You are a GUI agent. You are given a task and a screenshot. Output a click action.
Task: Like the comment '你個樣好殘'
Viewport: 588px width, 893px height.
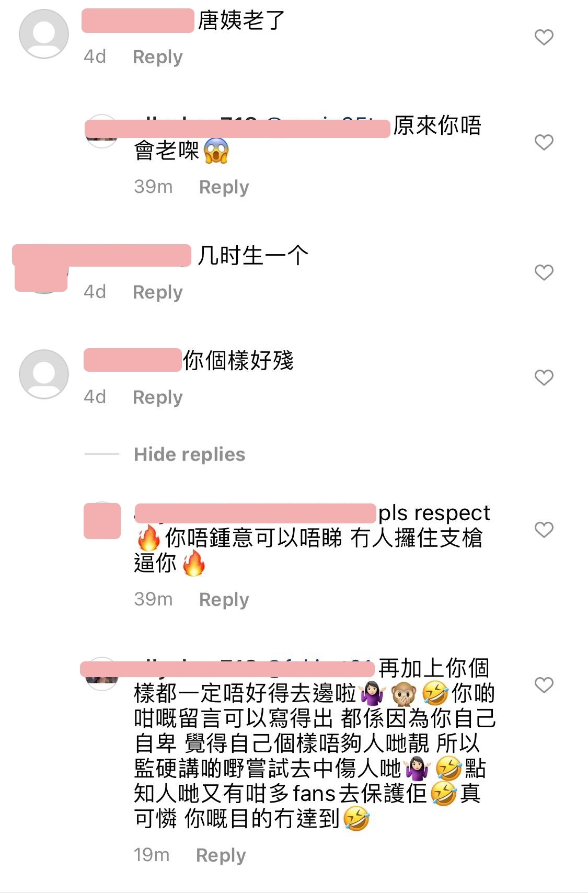click(x=544, y=377)
